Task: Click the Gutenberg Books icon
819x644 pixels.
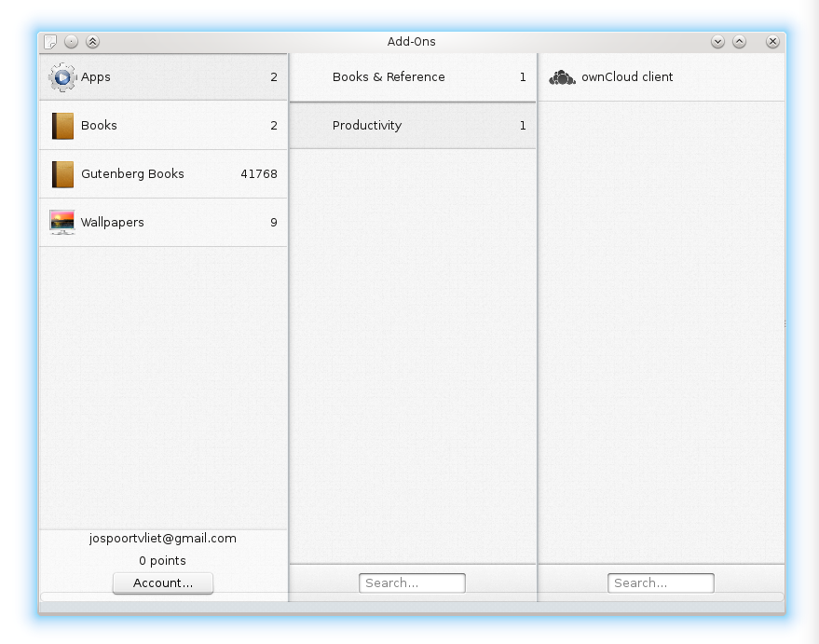Action: click(x=62, y=174)
